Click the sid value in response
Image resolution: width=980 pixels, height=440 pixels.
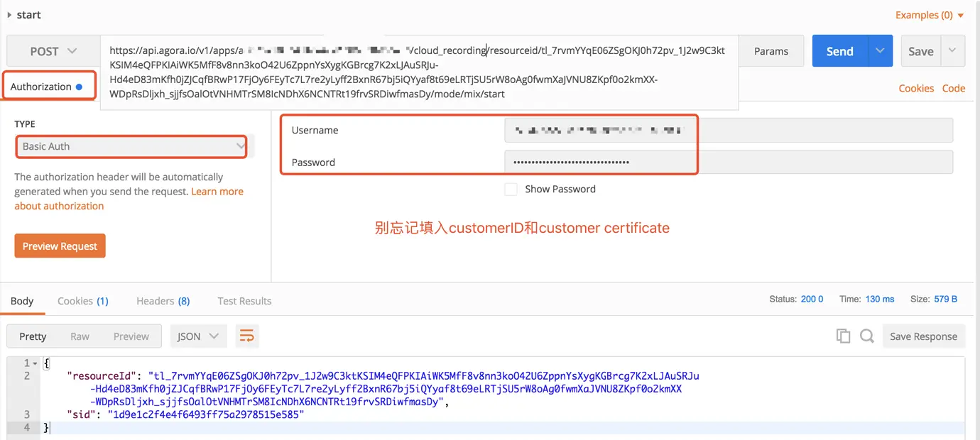(x=205, y=414)
